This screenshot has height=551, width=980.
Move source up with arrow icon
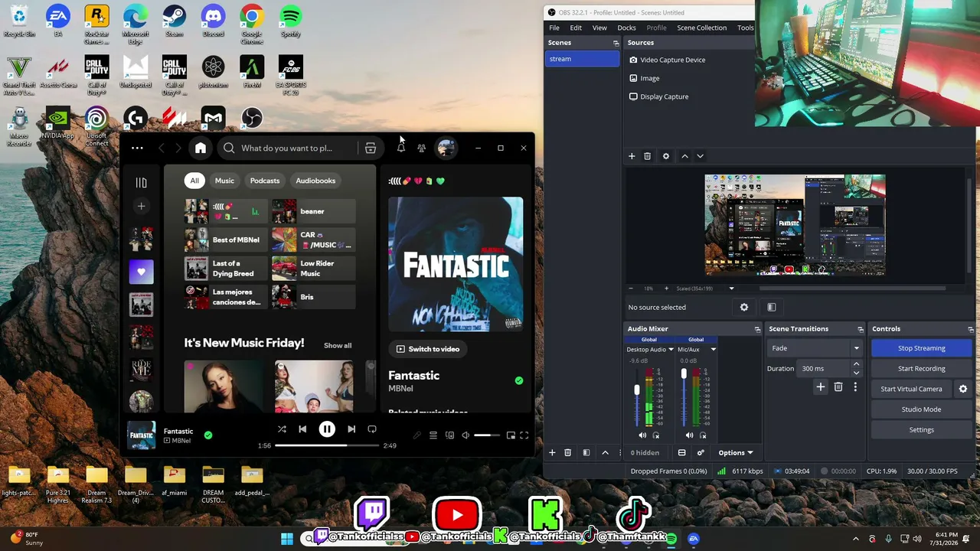click(684, 156)
